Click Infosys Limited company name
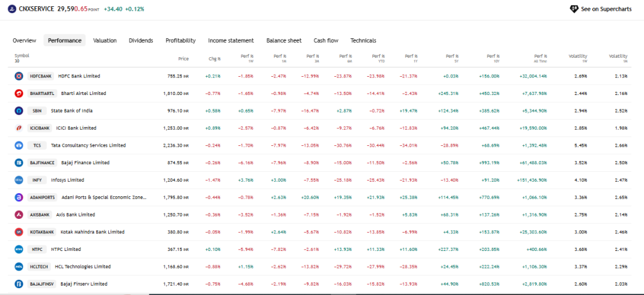This screenshot has height=295, width=644. [67, 180]
